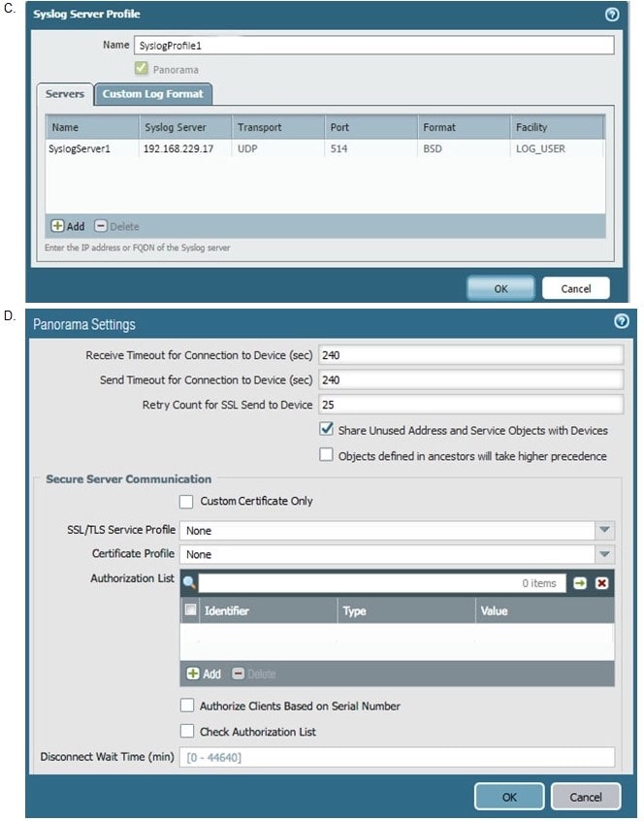
Task: Click the search magnifier in Authorization List
Action: [x=189, y=583]
